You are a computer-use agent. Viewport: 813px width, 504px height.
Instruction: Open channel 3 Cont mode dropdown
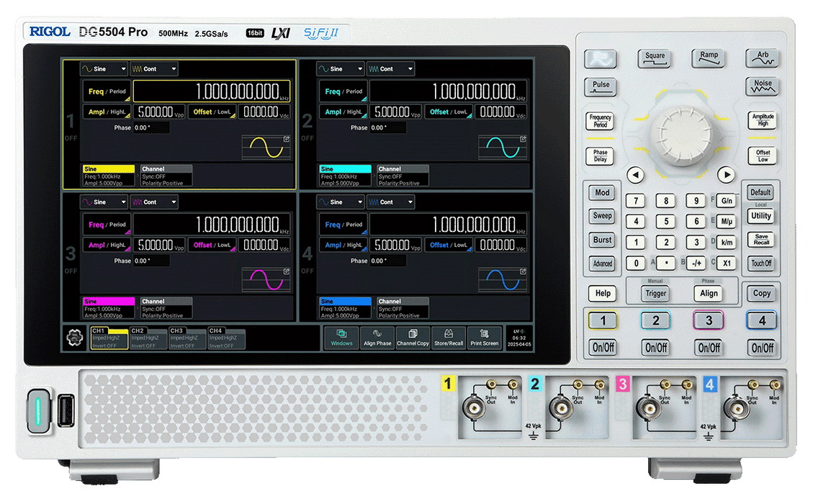(x=154, y=202)
